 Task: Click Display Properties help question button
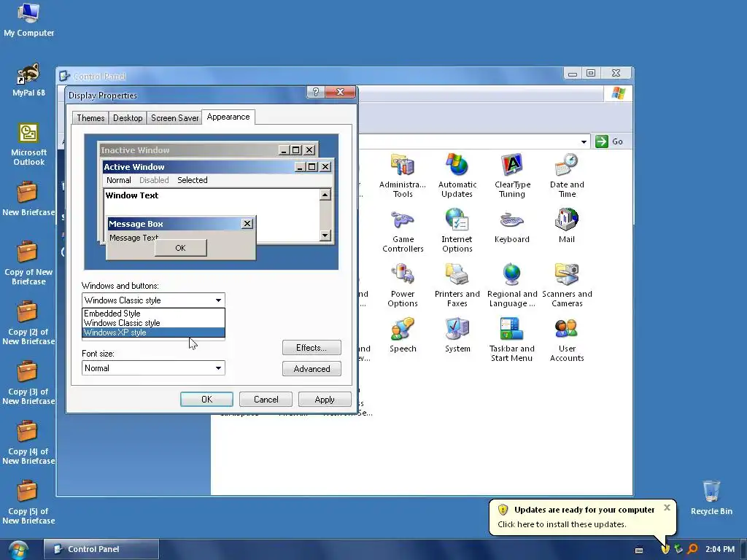click(x=315, y=92)
